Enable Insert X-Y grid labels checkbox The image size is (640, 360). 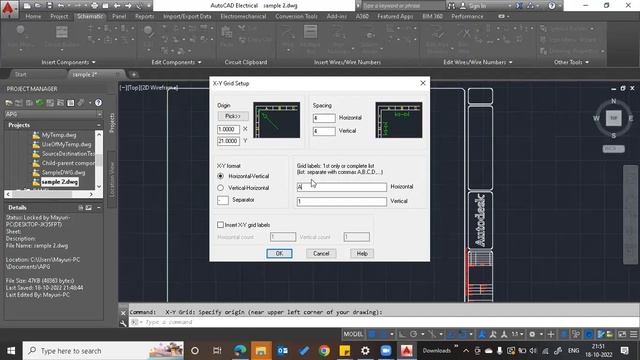pyautogui.click(x=220, y=225)
